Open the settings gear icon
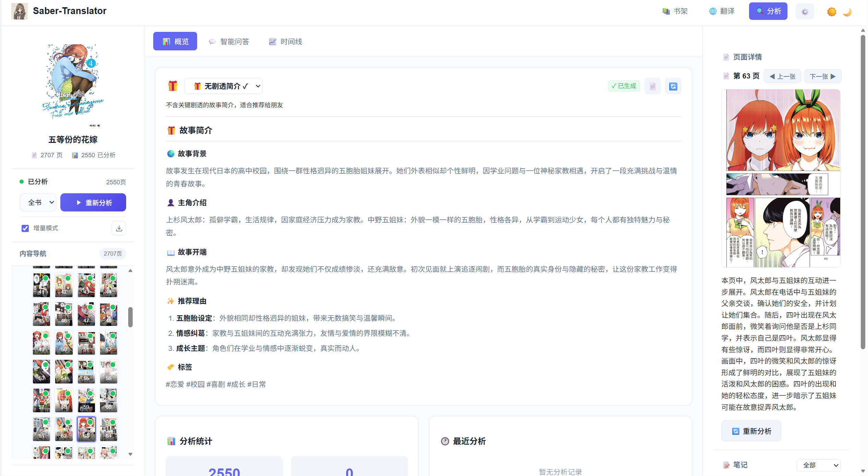This screenshot has width=868, height=476. coord(805,11)
